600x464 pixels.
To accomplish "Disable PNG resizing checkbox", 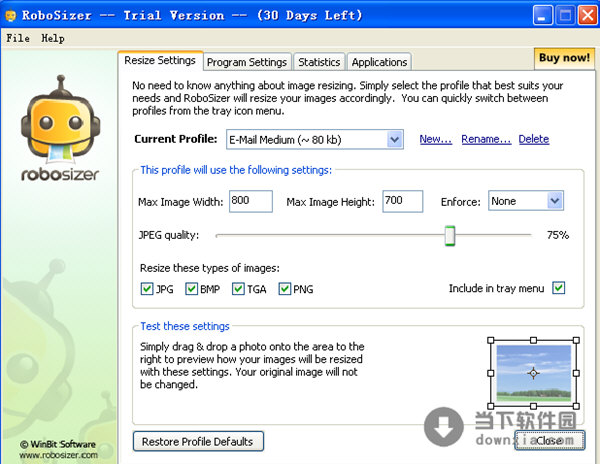I will 285,289.
